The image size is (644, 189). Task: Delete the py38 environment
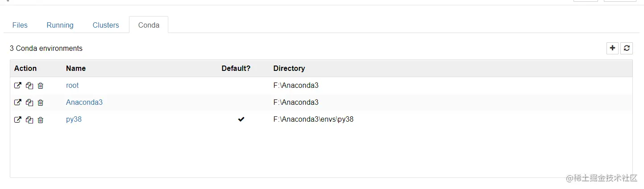coord(41,120)
